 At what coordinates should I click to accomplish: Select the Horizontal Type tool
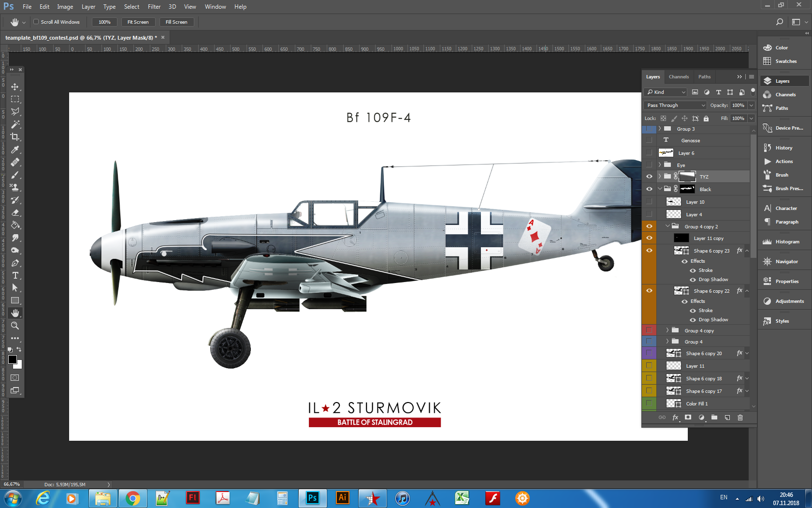(15, 275)
